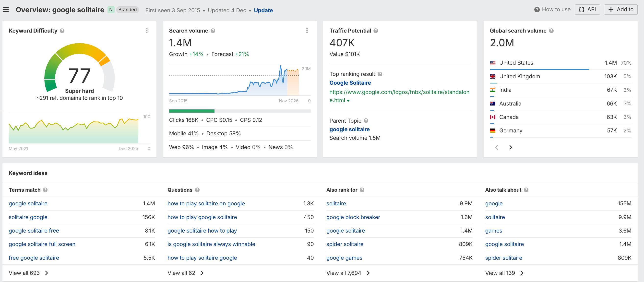Expand View all 7,694 also rank for

point(348,273)
